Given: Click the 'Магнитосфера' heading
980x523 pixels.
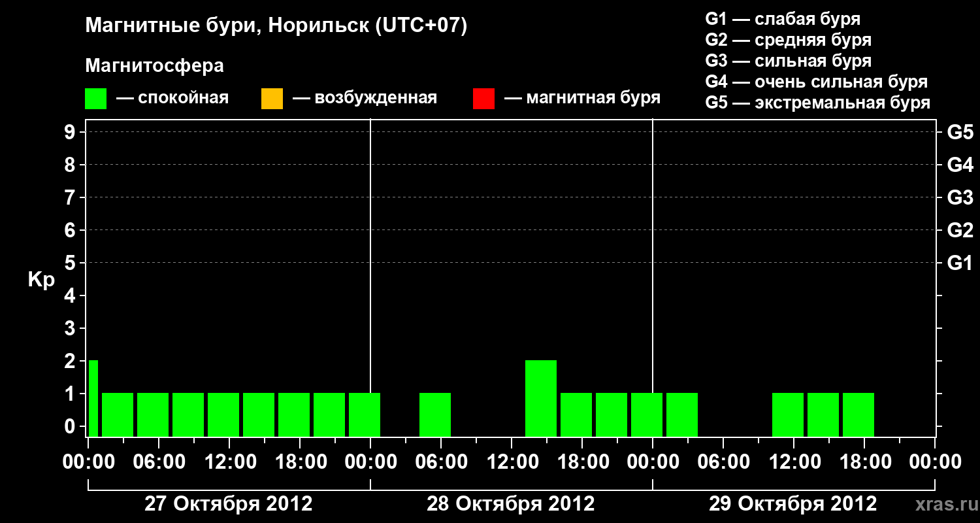Looking at the screenshot, I should pos(155,66).
